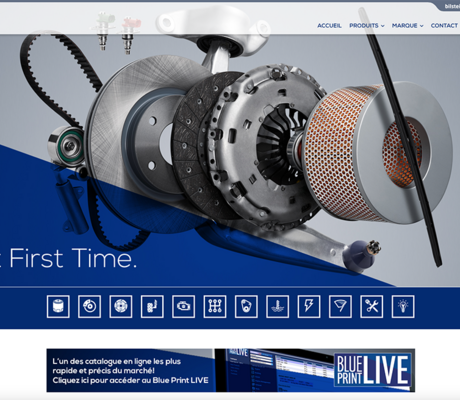This screenshot has width=460, height=400.
Task: Select the windscreen wiper category icon
Action: pyautogui.click(x=340, y=306)
